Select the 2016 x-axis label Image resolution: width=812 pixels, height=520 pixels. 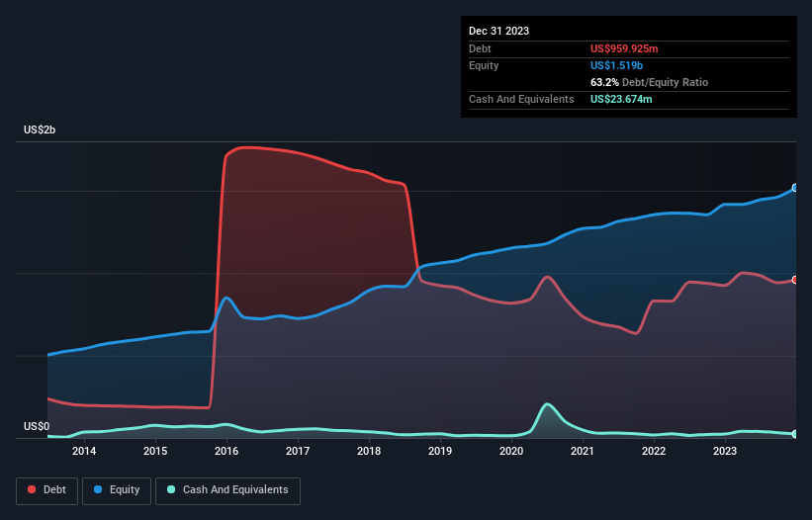click(226, 451)
